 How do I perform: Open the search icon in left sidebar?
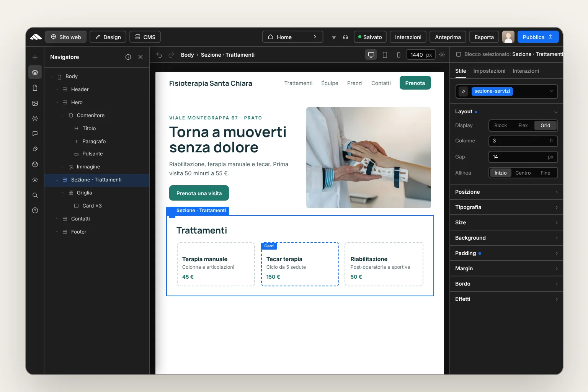click(35, 195)
